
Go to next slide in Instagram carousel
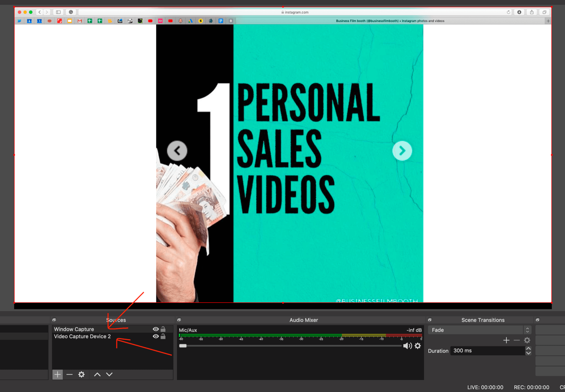pos(402,151)
